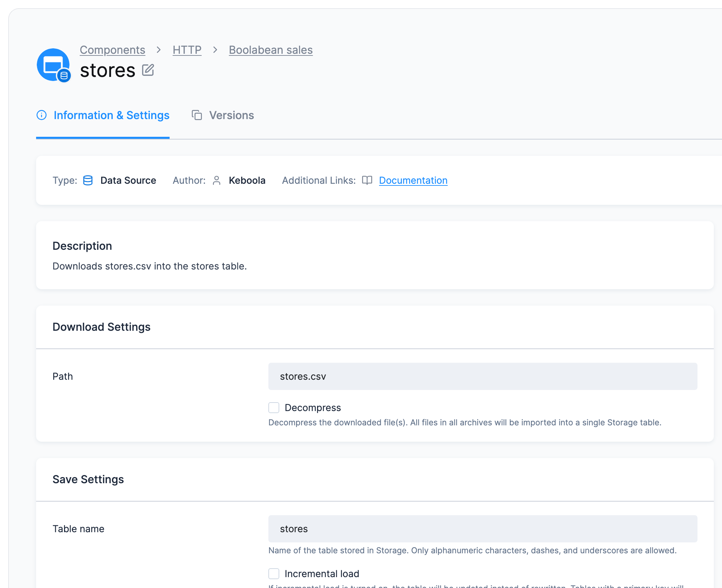Viewport: 722px width, 588px height.
Task: Click the chevron after Components breadcrumb
Action: 159,50
